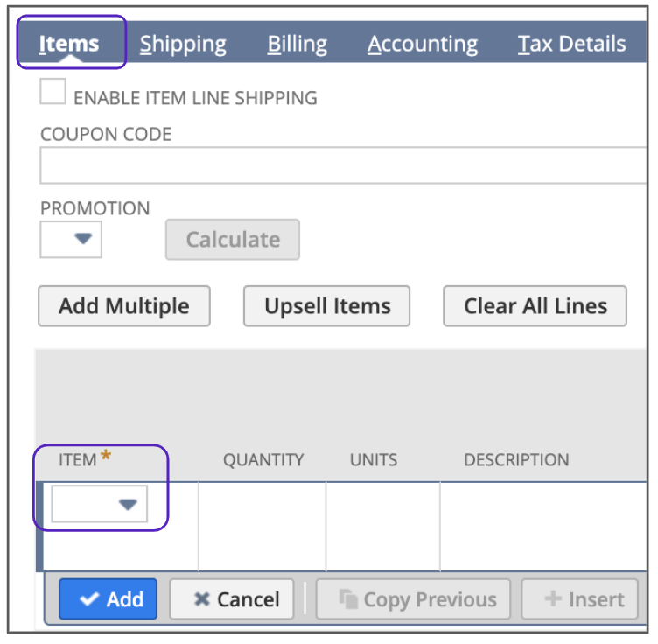Go to the Billing tab

coord(297,44)
